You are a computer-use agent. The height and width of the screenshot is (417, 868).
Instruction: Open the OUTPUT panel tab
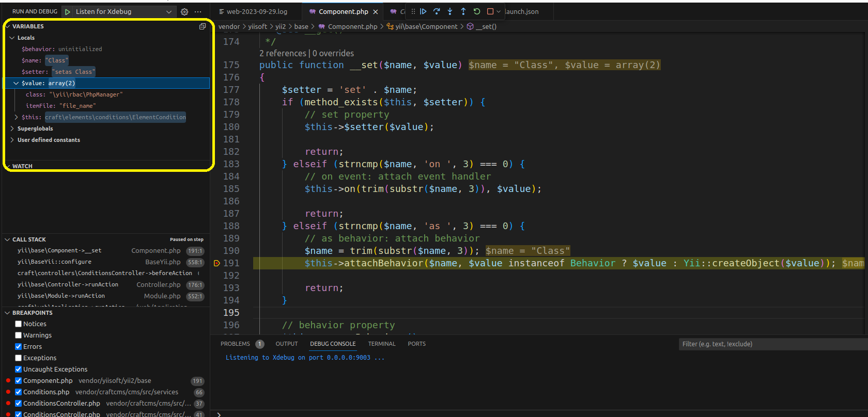point(287,344)
